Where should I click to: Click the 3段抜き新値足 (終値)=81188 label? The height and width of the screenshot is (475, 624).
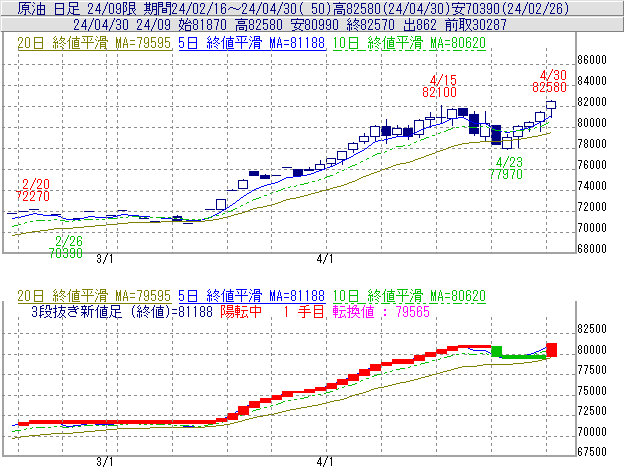[122, 311]
